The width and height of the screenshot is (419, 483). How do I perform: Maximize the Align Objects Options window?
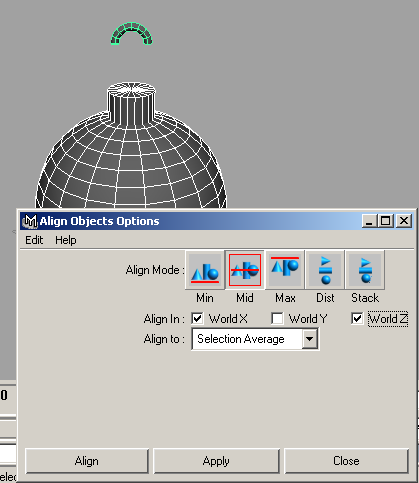[x=386, y=221]
